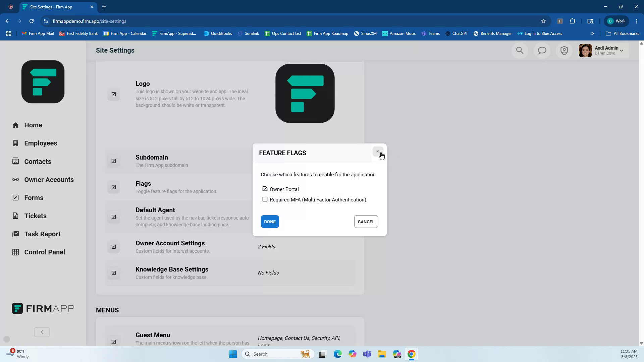This screenshot has width=644, height=362.
Task: Click the browser address bar
Action: click(134, 21)
